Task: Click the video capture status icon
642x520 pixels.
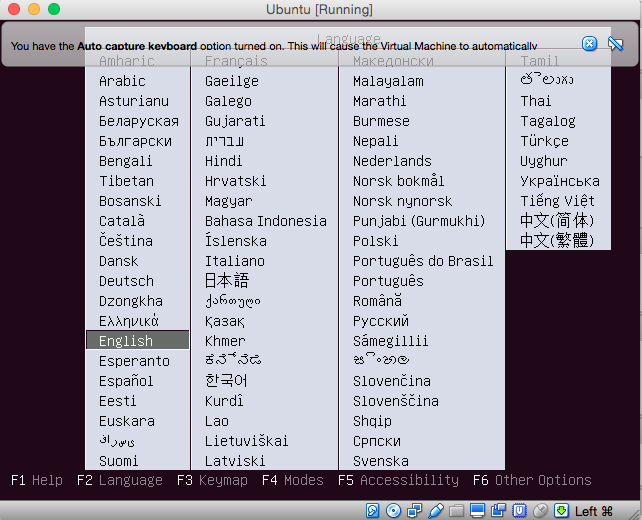Action: (x=499, y=511)
